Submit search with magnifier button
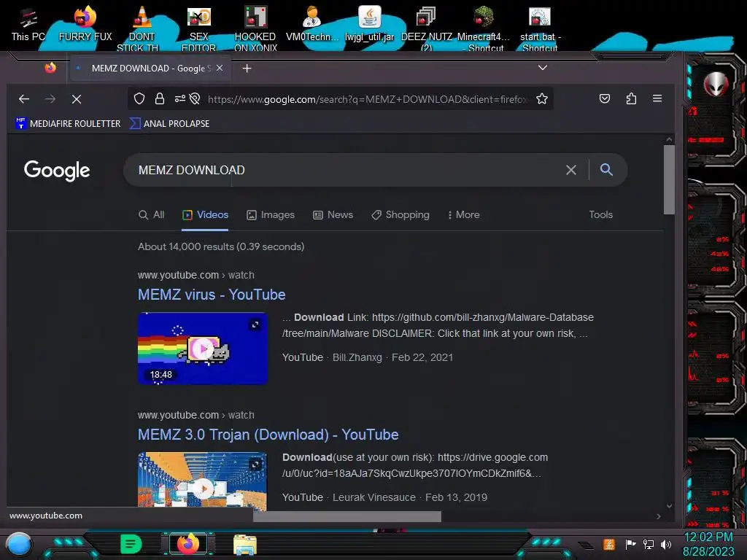This screenshot has height=560, width=747. 606,169
